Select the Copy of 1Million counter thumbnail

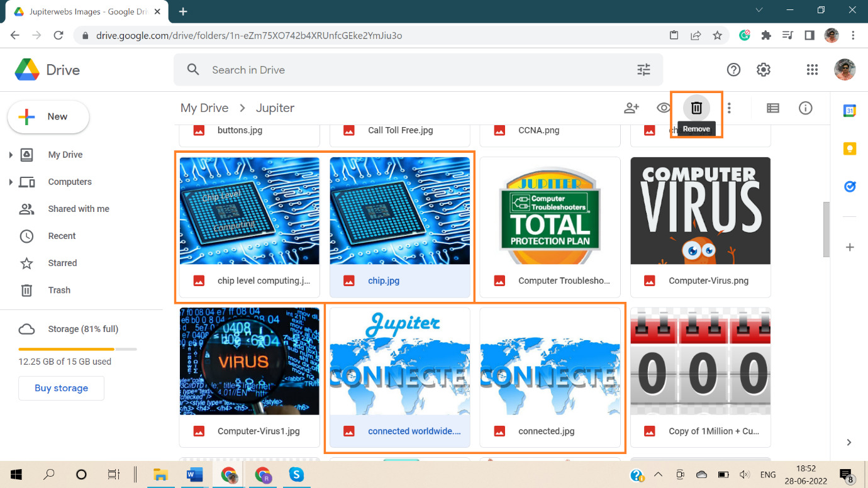(x=701, y=361)
